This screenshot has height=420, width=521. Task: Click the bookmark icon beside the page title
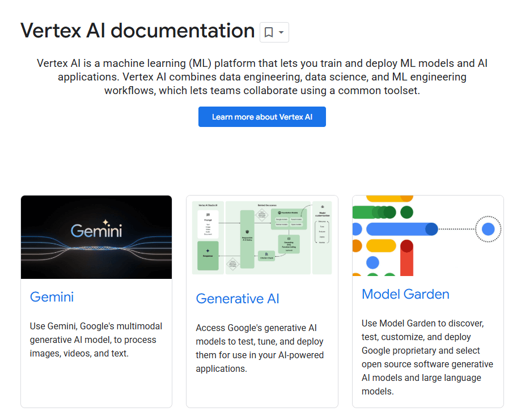(268, 32)
